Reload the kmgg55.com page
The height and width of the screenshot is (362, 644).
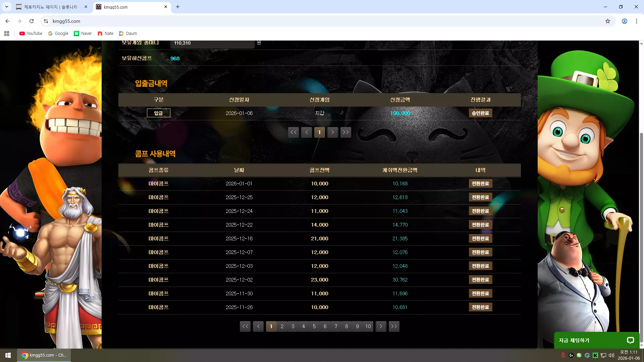coord(32,21)
